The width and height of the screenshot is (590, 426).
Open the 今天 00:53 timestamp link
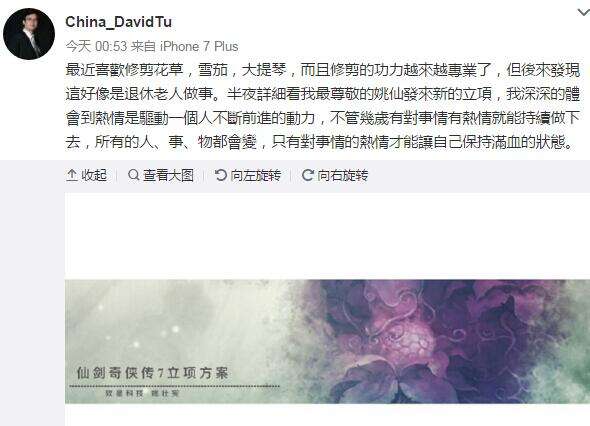pyautogui.click(x=96, y=46)
